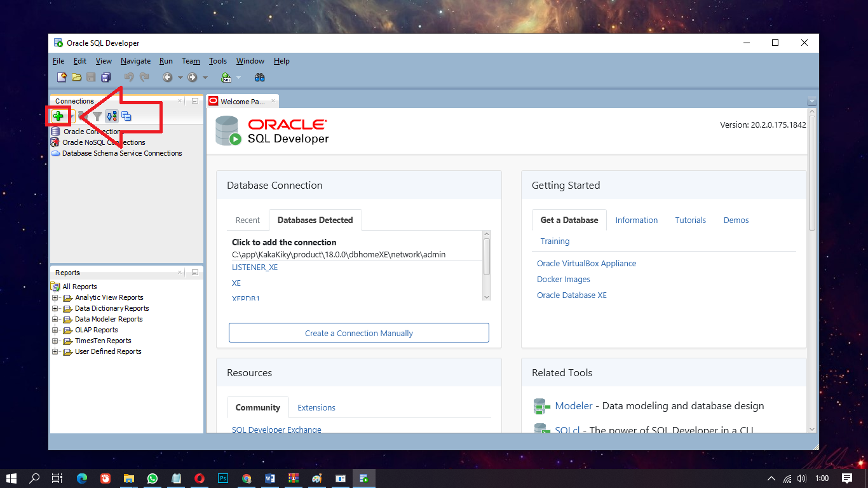This screenshot has width=868, height=488.
Task: Switch to the Recent tab
Action: [248, 220]
